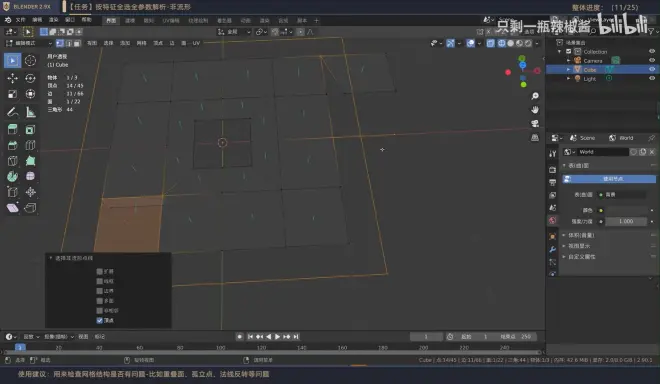Open the World properties tab icon
Screen dimensions: 660x384
point(553,220)
